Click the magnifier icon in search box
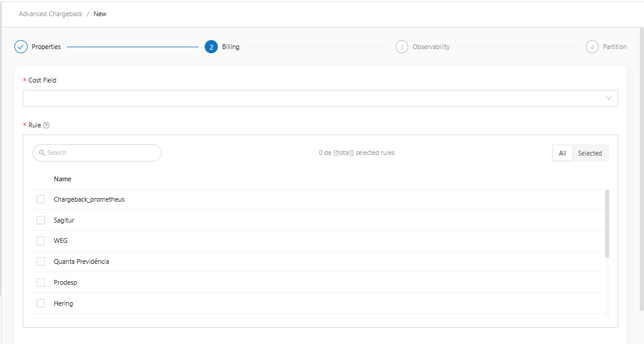The image size is (644, 344). click(x=42, y=153)
